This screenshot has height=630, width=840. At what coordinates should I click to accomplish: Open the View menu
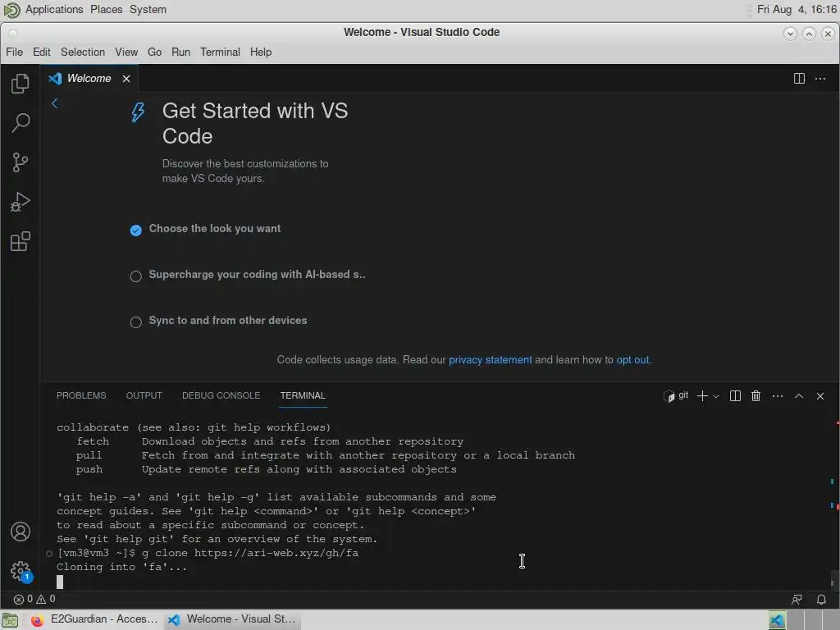126,52
